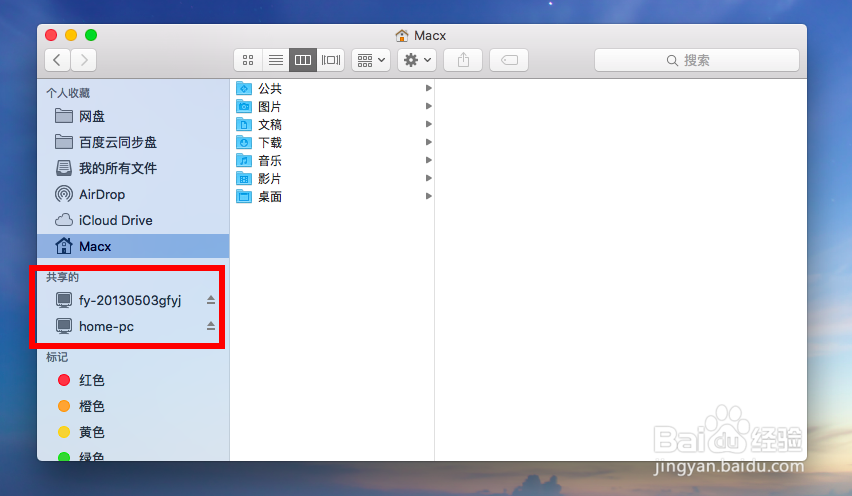Click the 我的所有文件 drawer icon

[x=64, y=168]
